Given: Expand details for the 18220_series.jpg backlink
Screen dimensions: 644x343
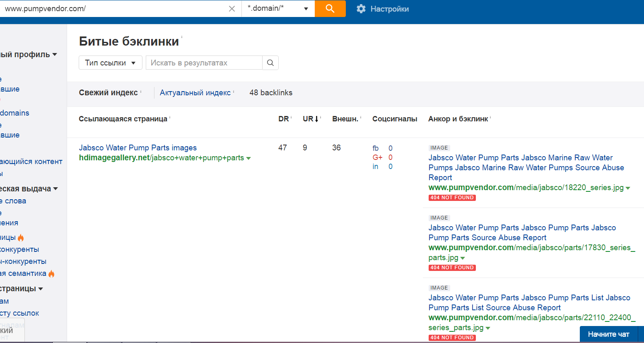Looking at the screenshot, I should coord(629,187).
